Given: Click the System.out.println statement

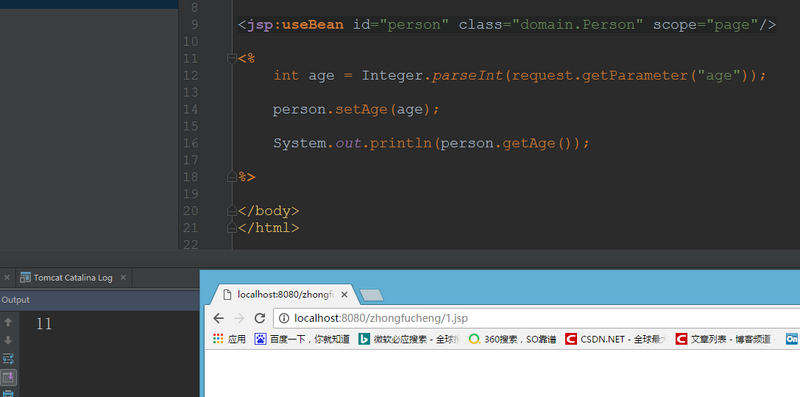Looking at the screenshot, I should (x=431, y=143).
